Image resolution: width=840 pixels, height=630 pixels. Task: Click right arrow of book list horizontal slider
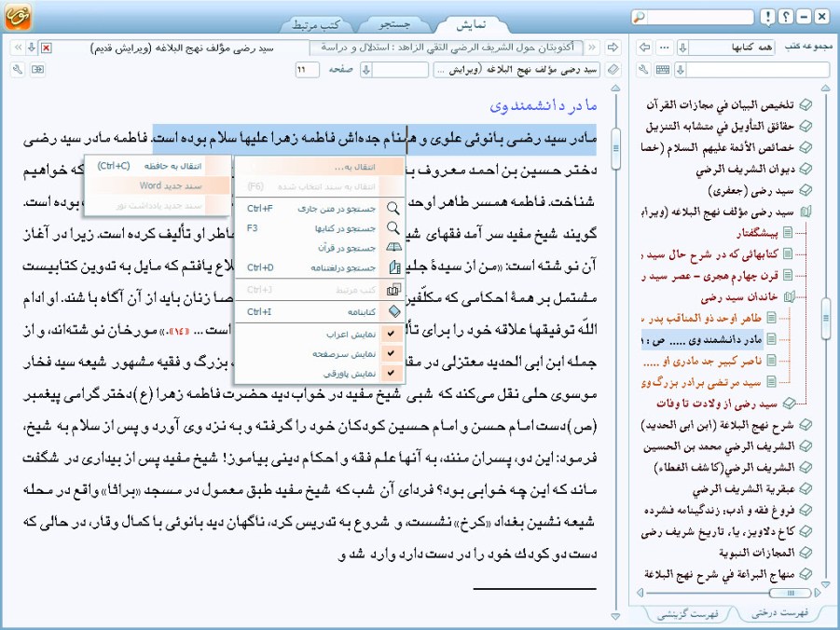(x=818, y=593)
